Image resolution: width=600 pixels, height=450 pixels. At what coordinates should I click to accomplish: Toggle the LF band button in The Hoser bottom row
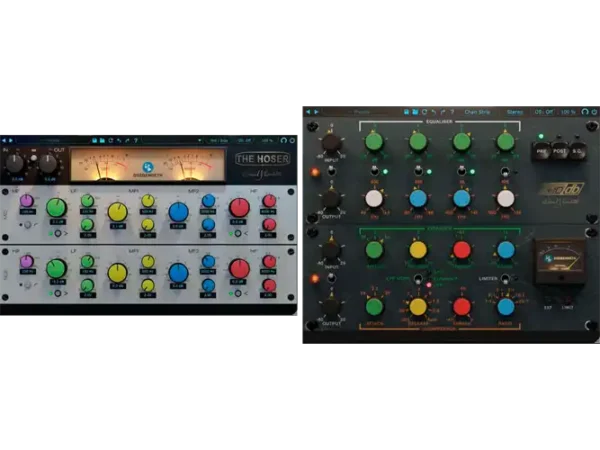[x=58, y=293]
